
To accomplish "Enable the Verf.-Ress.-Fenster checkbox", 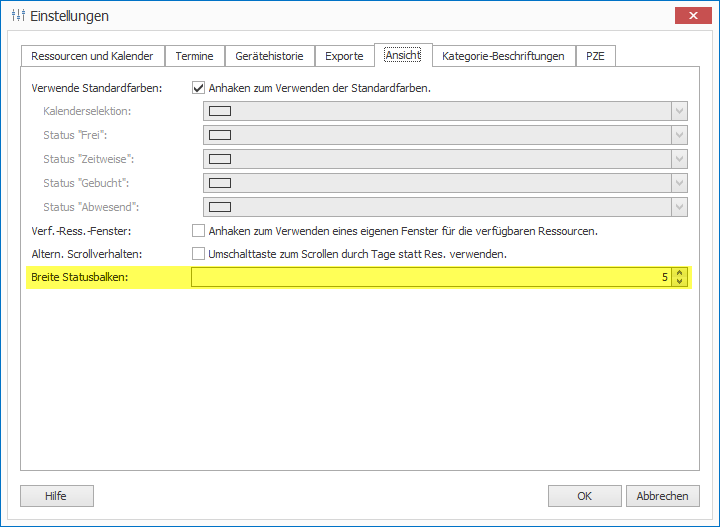I will pyautogui.click(x=198, y=231).
